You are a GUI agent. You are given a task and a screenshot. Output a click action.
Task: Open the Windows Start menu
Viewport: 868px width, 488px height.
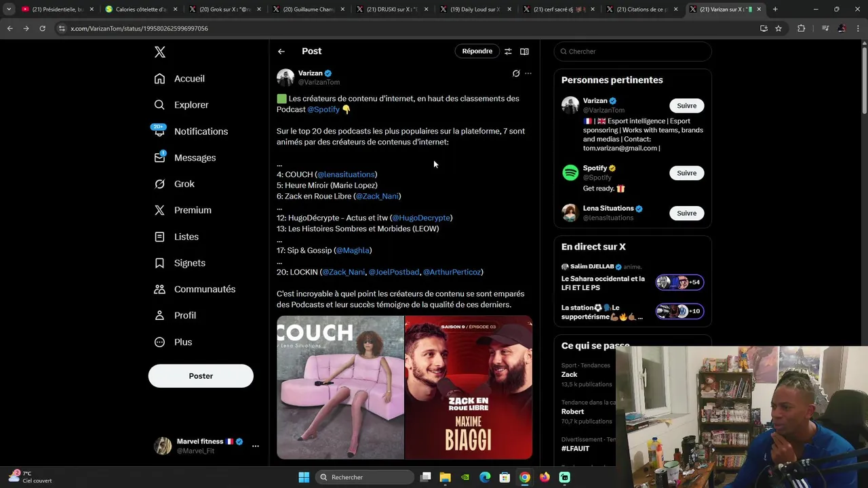click(x=304, y=477)
